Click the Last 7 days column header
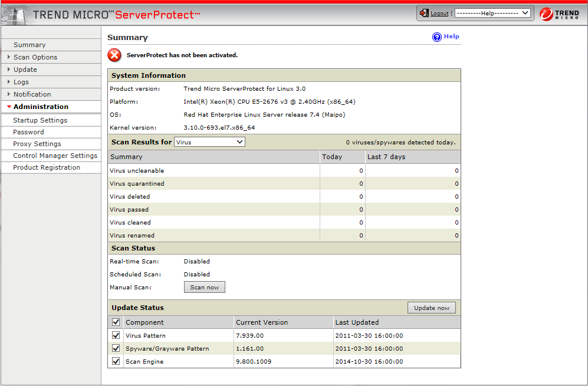588x386 pixels. (386, 157)
